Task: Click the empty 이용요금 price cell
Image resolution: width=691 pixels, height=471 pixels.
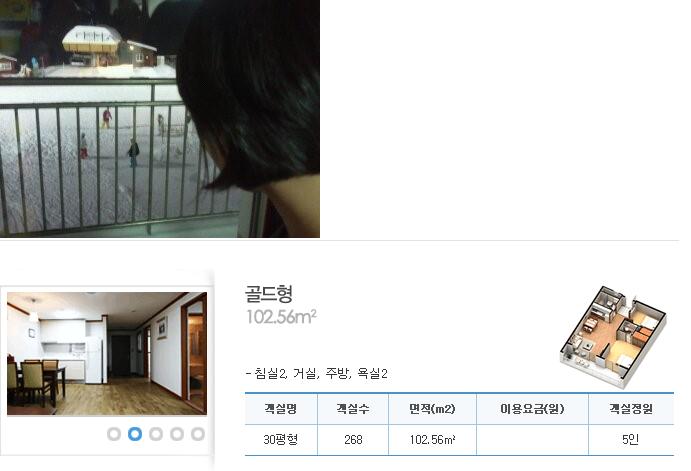Action: tap(532, 440)
